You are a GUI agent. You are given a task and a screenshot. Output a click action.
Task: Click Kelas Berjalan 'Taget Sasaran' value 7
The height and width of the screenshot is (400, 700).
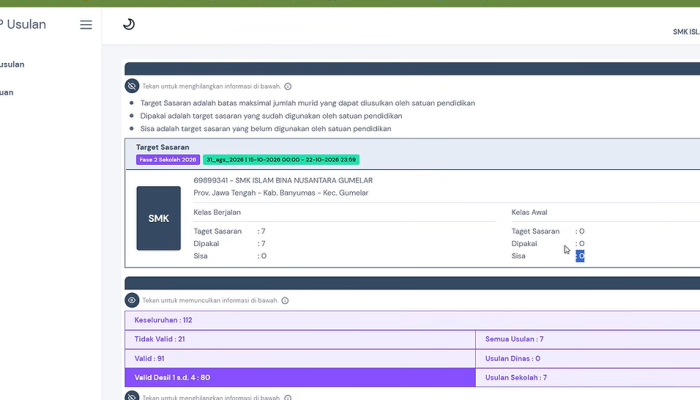(x=263, y=231)
